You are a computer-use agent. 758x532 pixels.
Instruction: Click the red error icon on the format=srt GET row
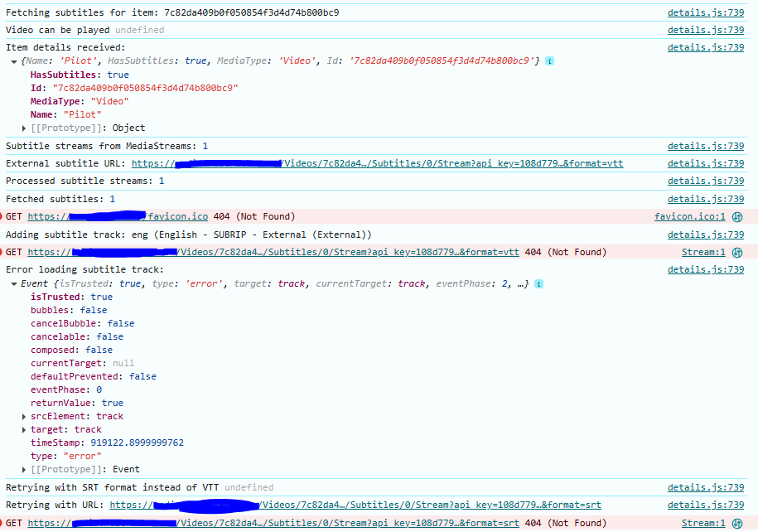click(2, 524)
